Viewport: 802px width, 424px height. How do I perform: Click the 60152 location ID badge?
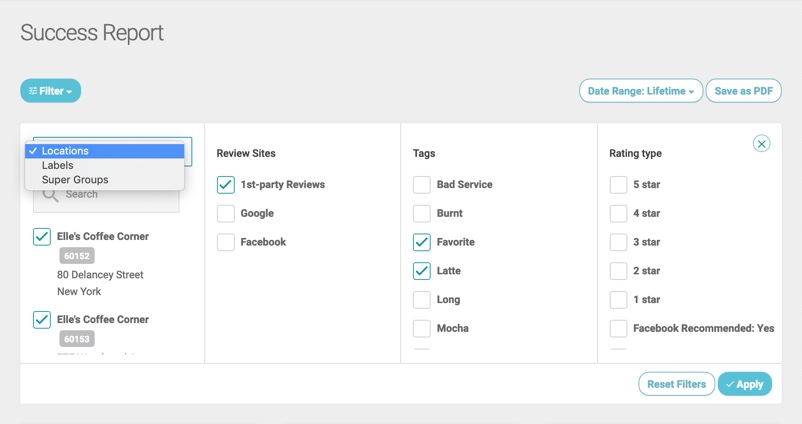[x=77, y=256]
